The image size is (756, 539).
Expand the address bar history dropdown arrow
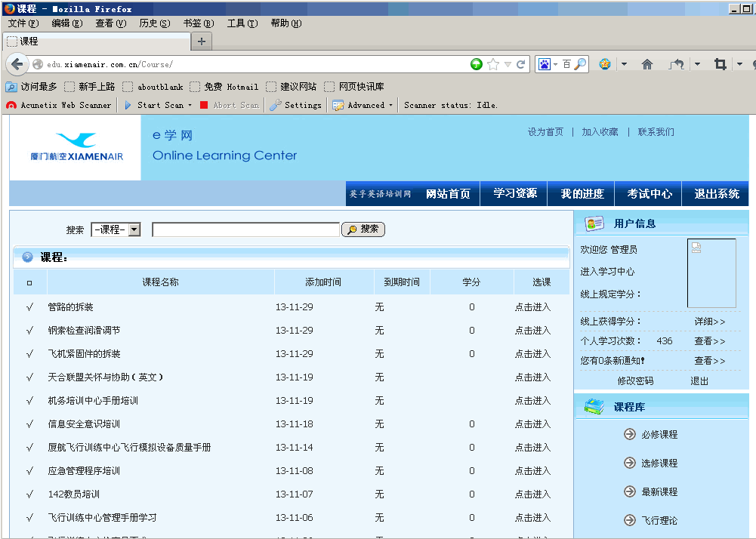[x=508, y=64]
